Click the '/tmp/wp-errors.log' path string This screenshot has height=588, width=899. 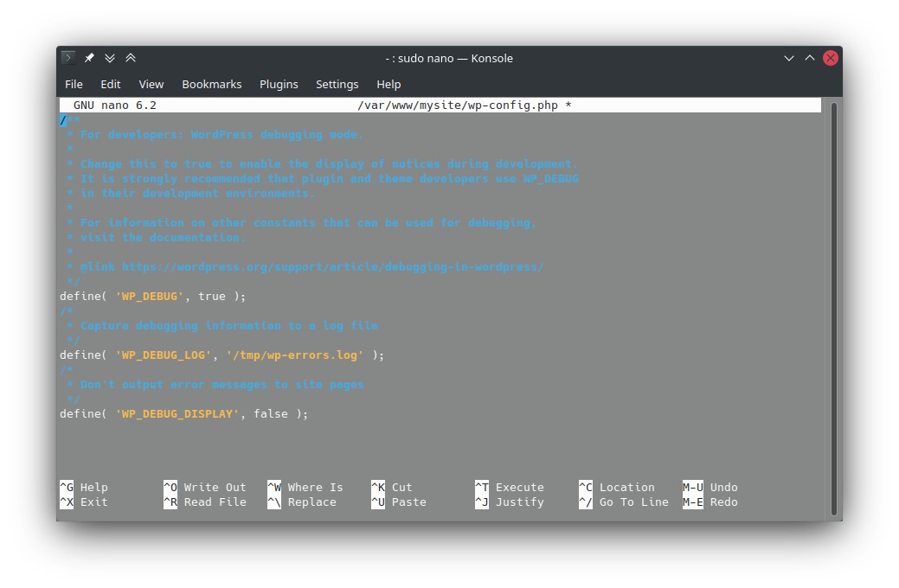pos(295,355)
